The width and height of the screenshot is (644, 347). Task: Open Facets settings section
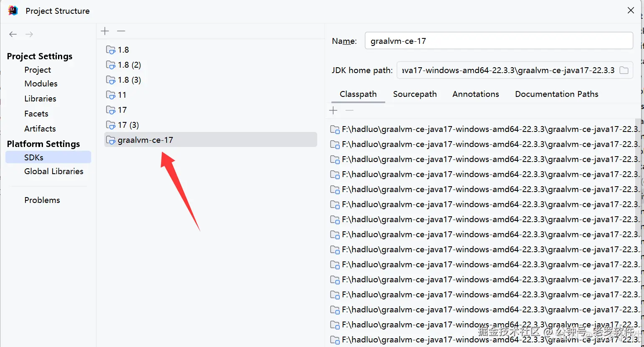(x=36, y=114)
